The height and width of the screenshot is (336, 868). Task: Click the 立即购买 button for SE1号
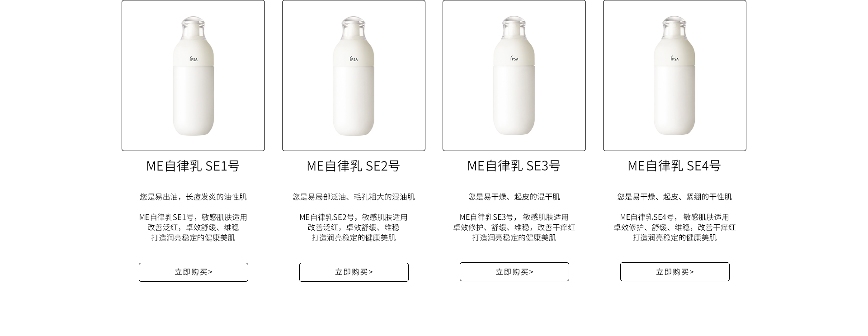pyautogui.click(x=193, y=272)
